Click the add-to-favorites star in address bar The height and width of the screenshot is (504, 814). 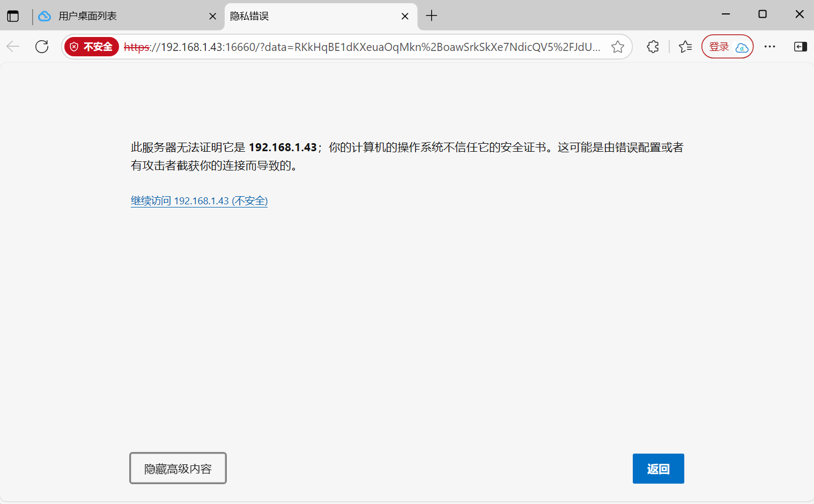pos(618,47)
